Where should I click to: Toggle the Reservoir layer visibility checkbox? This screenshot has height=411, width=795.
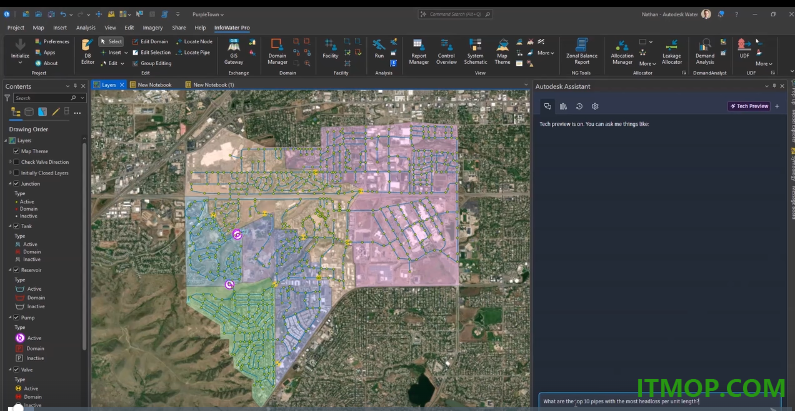tap(17, 270)
